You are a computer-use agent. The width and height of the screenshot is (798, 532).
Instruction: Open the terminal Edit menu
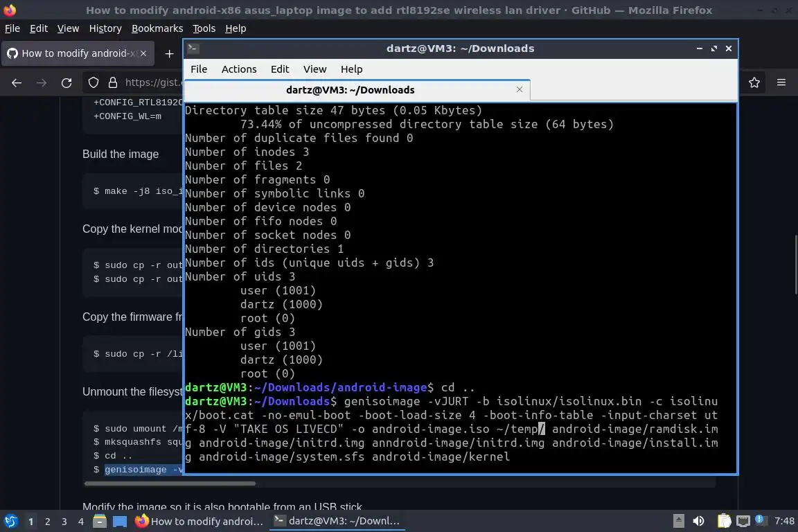click(279, 69)
